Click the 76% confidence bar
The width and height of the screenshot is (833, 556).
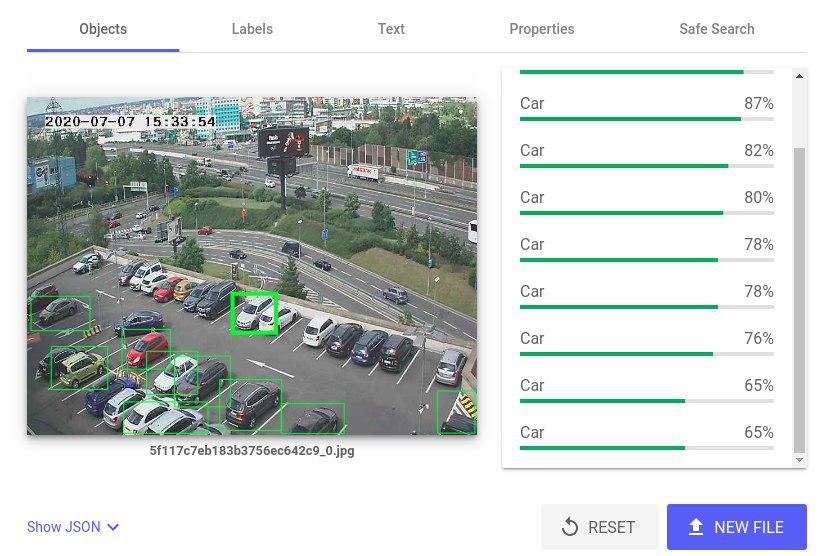[647, 354]
